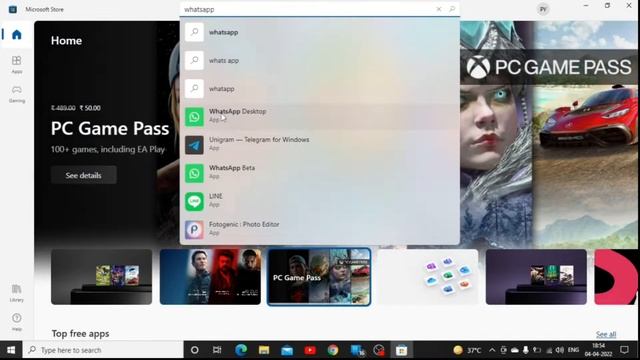Click the weather 37°C tray widget
The height and width of the screenshot is (360, 640).
[x=467, y=350]
